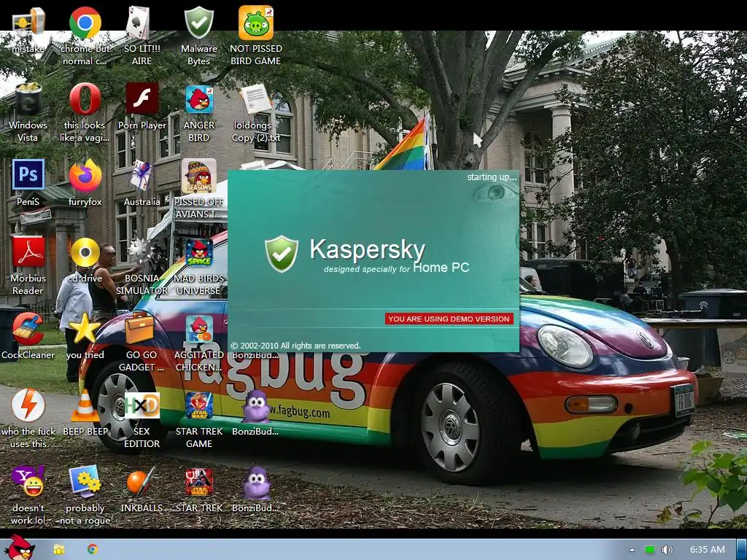Open the 'GO GO GADGET' briefcase icon

point(139,327)
